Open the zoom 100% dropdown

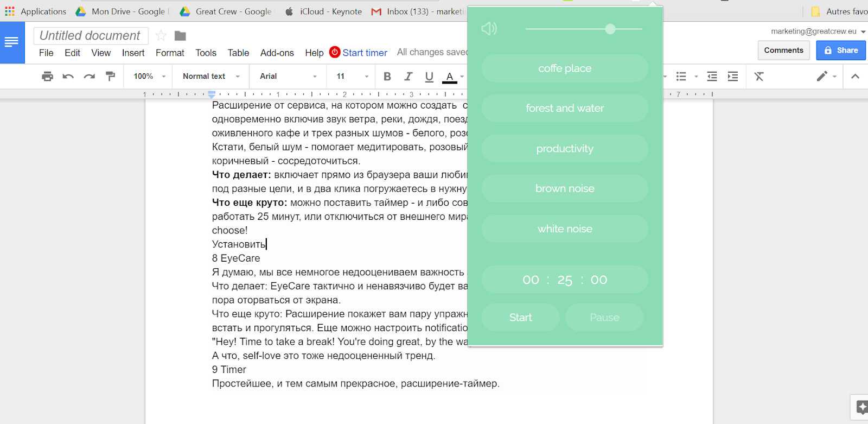(x=149, y=77)
